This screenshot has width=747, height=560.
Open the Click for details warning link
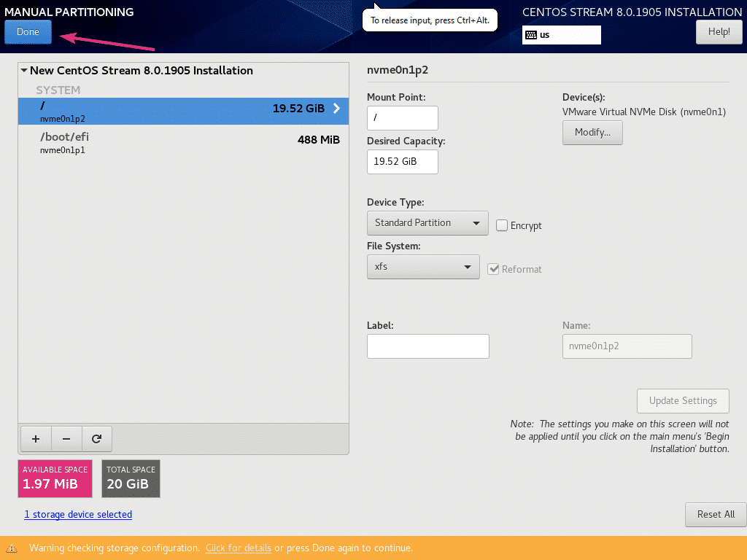tap(239, 548)
